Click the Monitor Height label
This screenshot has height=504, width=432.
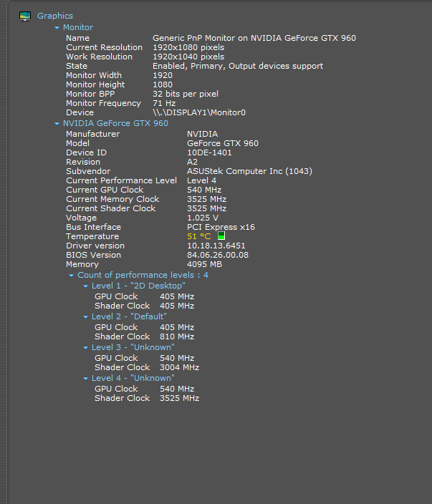click(x=95, y=84)
